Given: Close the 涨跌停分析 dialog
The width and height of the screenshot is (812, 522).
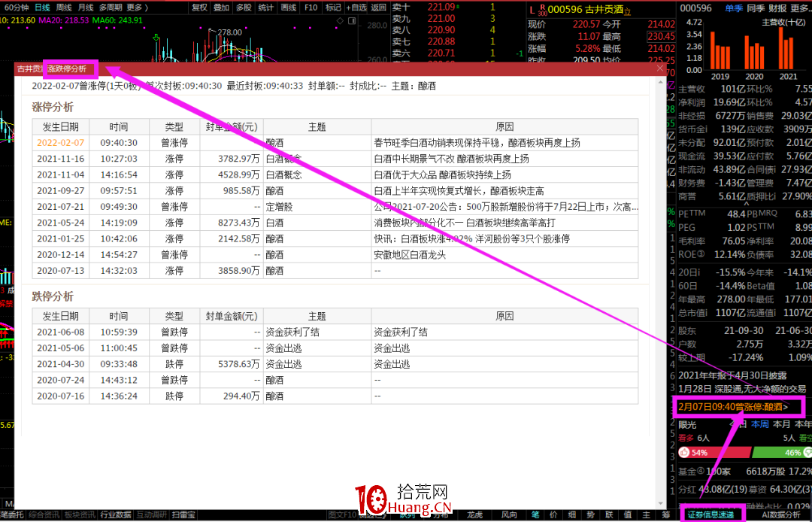Looking at the screenshot, I should [660, 68].
